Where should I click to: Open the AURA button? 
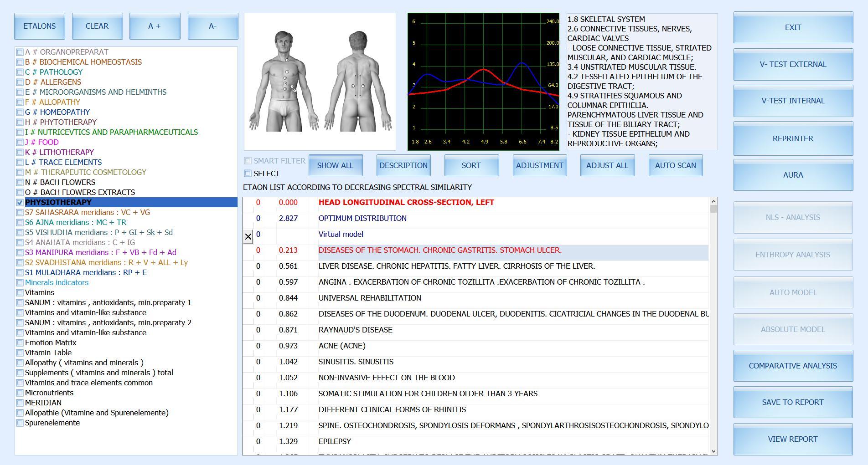click(793, 175)
